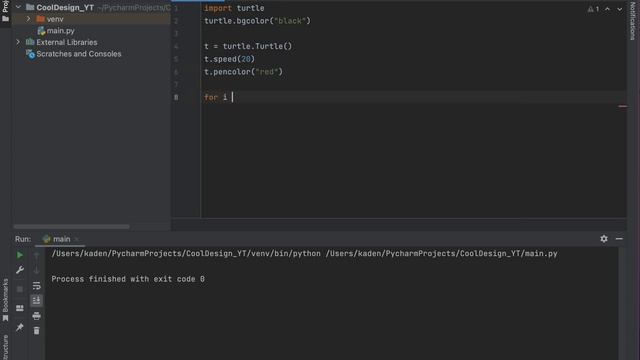Restore layout icon in Run panel
The image size is (640, 360).
(20, 308)
